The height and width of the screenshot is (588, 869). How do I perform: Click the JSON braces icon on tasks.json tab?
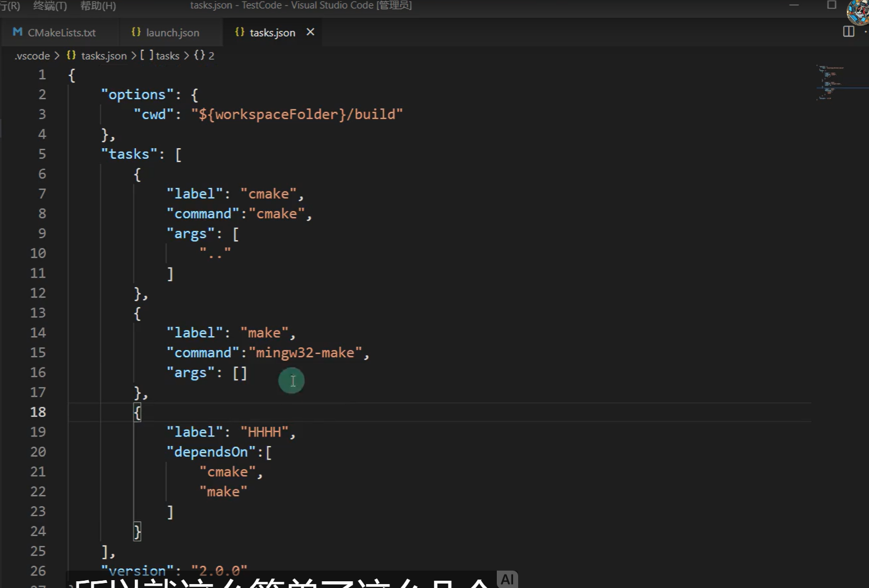pyautogui.click(x=240, y=32)
